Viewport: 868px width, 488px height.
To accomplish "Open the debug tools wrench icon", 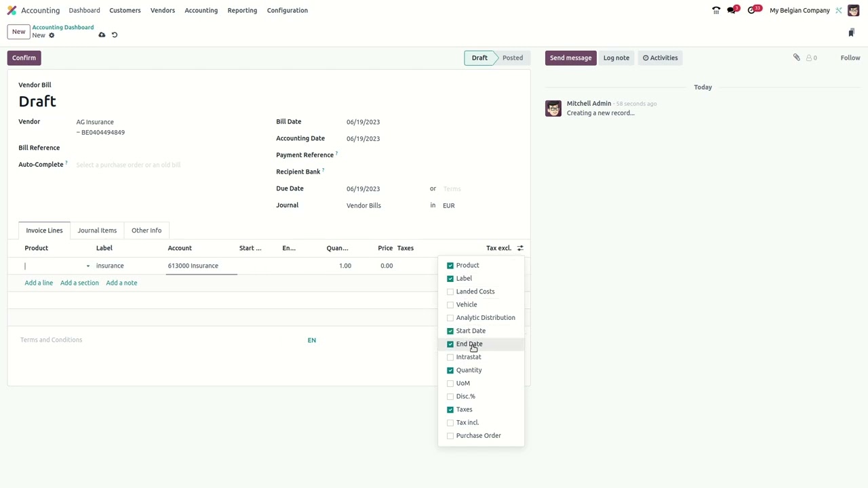I will 839,10.
